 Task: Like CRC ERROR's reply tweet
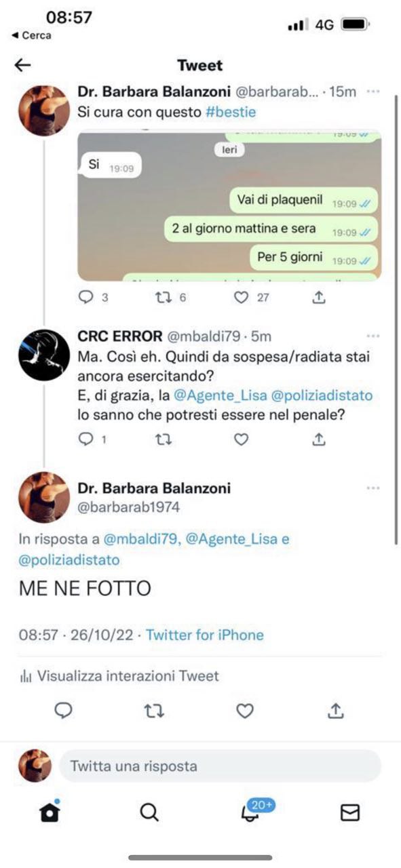click(x=241, y=439)
